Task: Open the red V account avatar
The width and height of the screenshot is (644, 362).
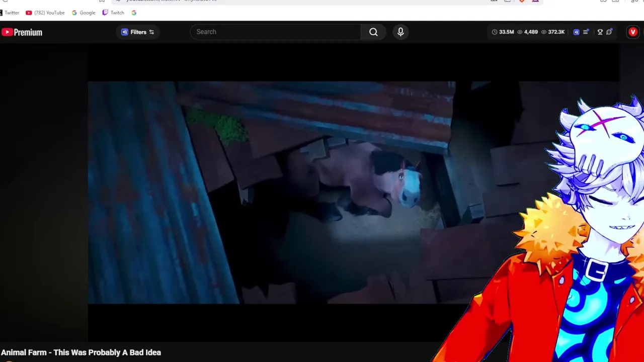Action: (633, 32)
